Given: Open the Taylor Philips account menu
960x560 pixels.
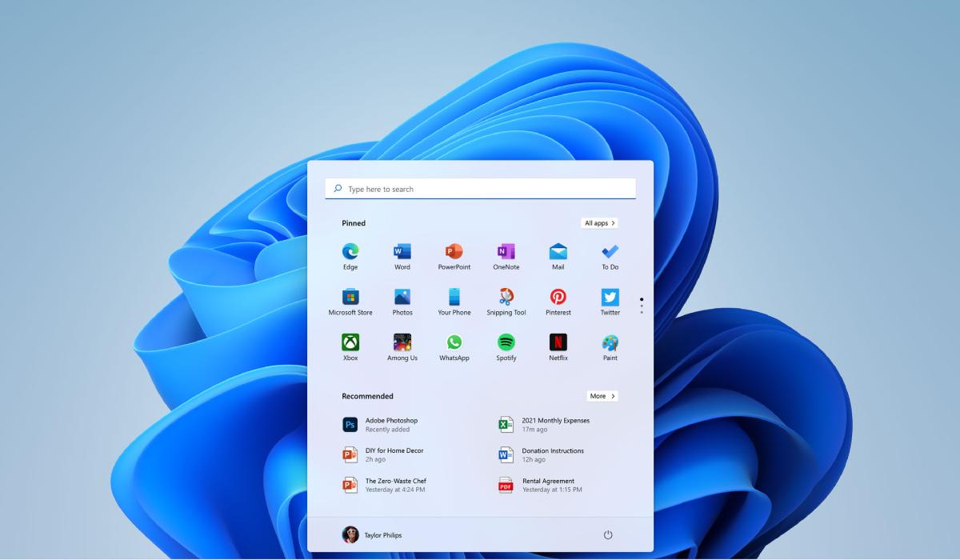Looking at the screenshot, I should (x=372, y=534).
